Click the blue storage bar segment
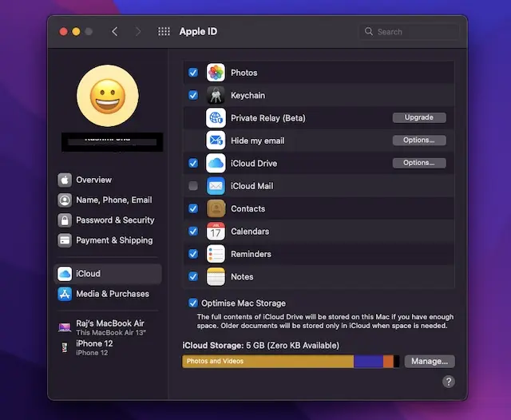The height and width of the screenshot is (420, 511). coord(368,362)
